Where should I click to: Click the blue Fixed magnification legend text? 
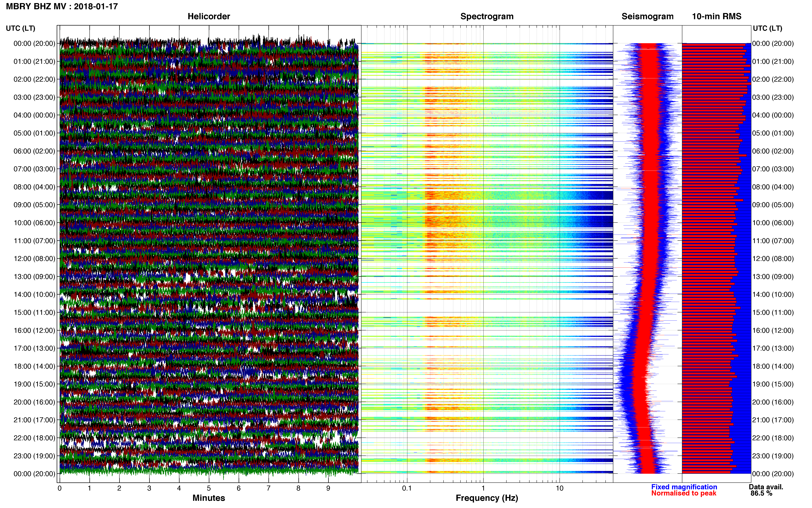tap(684, 487)
